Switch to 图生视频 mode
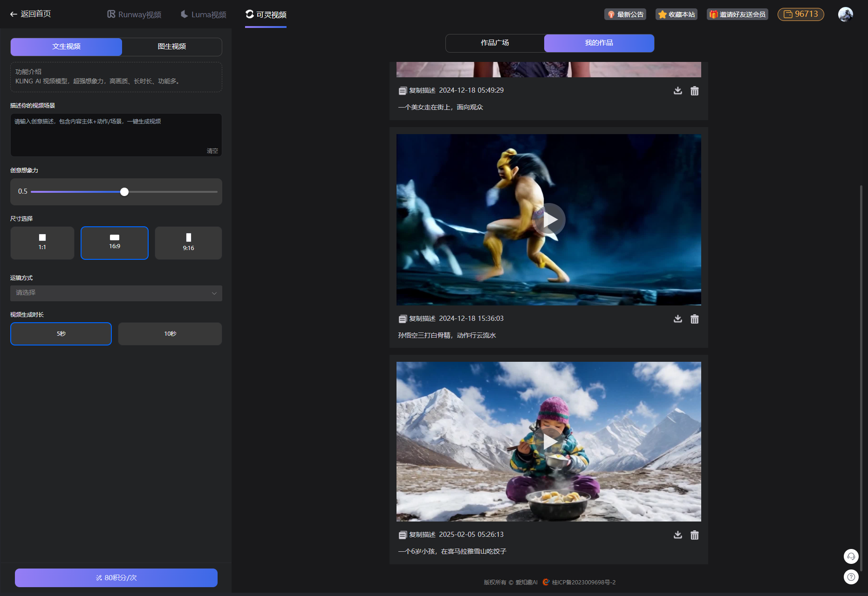The height and width of the screenshot is (596, 868). tap(172, 47)
